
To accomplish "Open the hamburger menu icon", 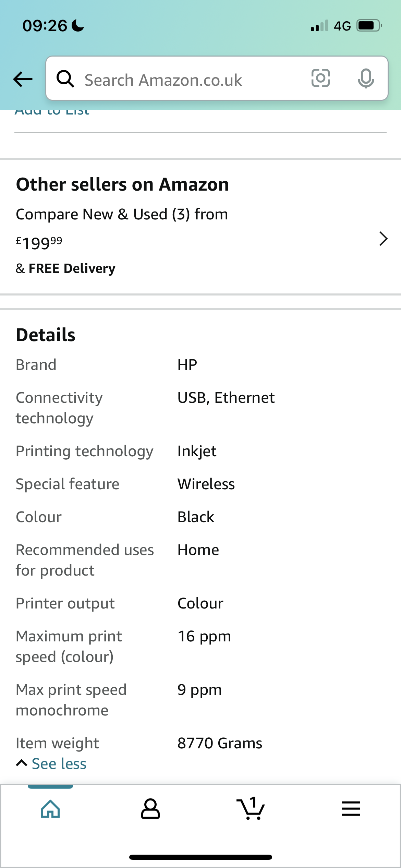I will (x=351, y=809).
